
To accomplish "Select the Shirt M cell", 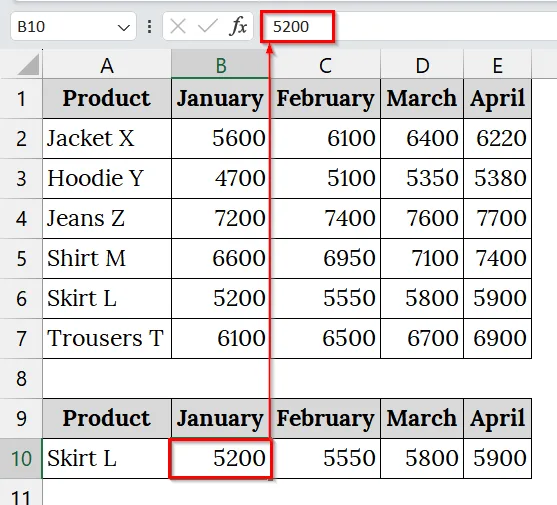I will pyautogui.click(x=107, y=258).
